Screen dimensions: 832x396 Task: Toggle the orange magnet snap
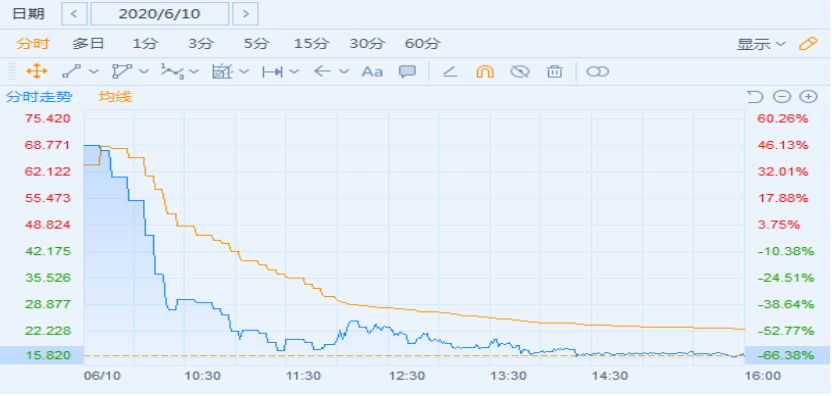point(484,71)
